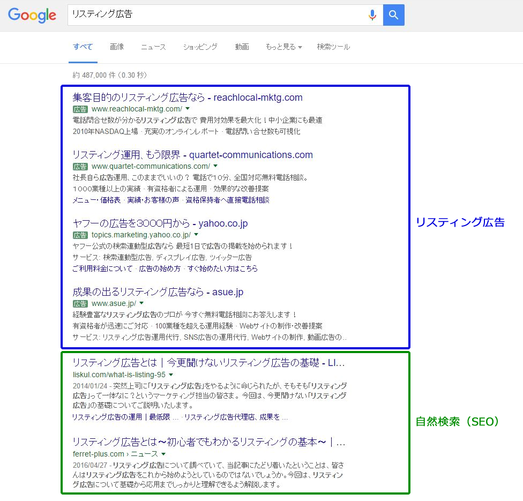The width and height of the screenshot is (523, 501).
Task: Click URL text ferret-plus.com › ニュース
Action: pos(115,454)
